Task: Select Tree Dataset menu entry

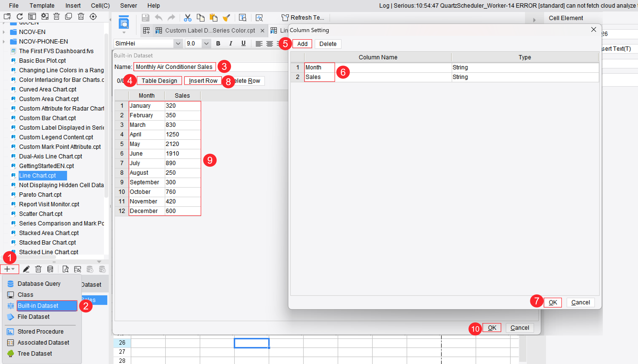Action: (41, 353)
